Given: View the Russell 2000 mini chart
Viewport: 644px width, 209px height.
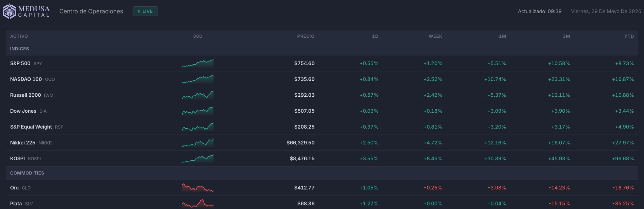Looking at the screenshot, I should [x=198, y=95].
